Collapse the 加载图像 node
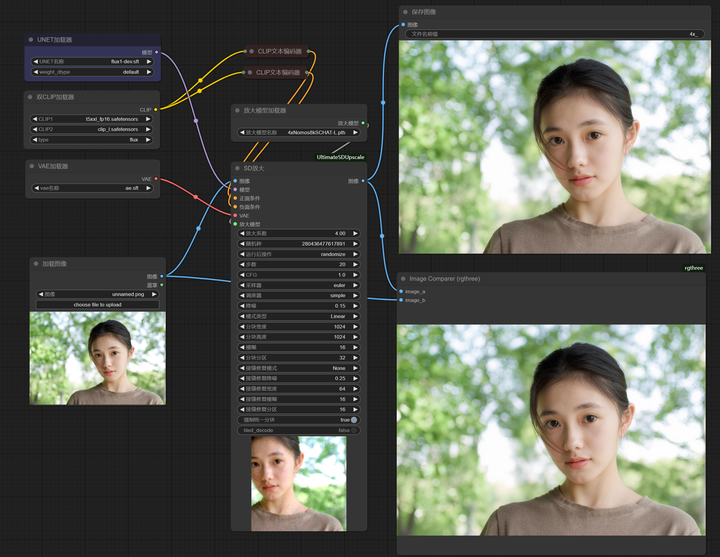Screen dimensions: 720x557 (36, 264)
